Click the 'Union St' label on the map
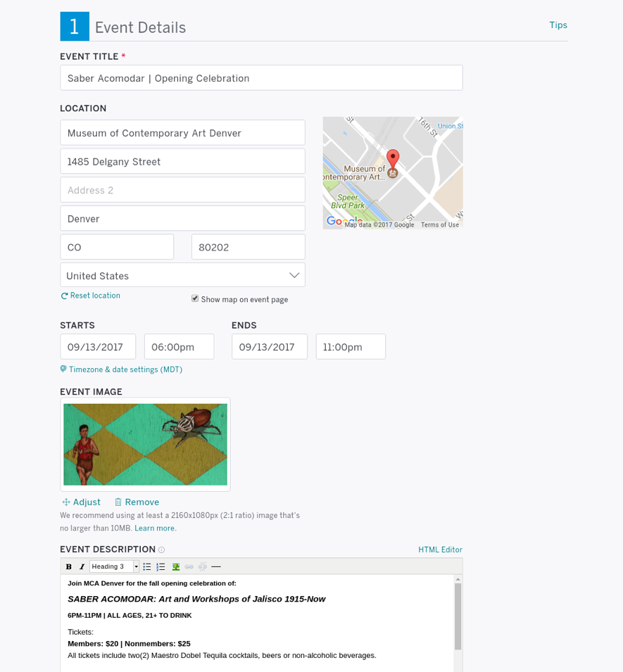Screen dimensions: 623x672 [x=450, y=126]
